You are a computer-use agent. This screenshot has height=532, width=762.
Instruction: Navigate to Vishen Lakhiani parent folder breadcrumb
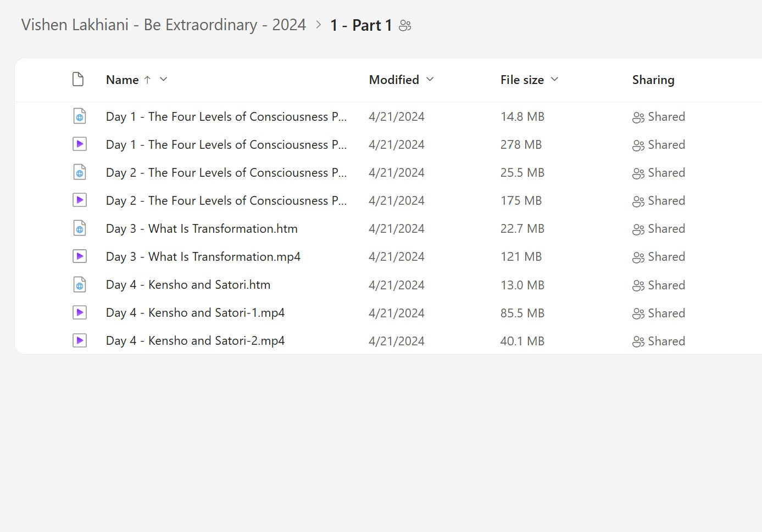pyautogui.click(x=163, y=25)
